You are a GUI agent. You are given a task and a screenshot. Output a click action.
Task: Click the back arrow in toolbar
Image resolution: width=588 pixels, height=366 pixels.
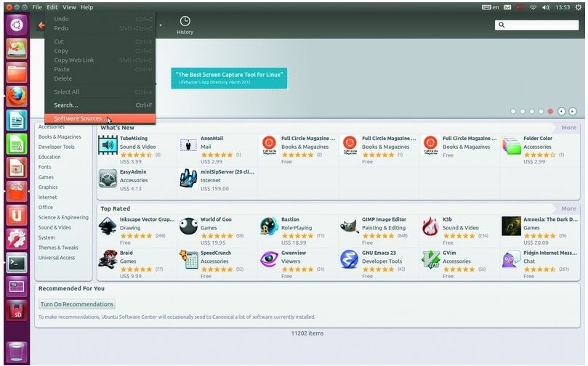41,25
